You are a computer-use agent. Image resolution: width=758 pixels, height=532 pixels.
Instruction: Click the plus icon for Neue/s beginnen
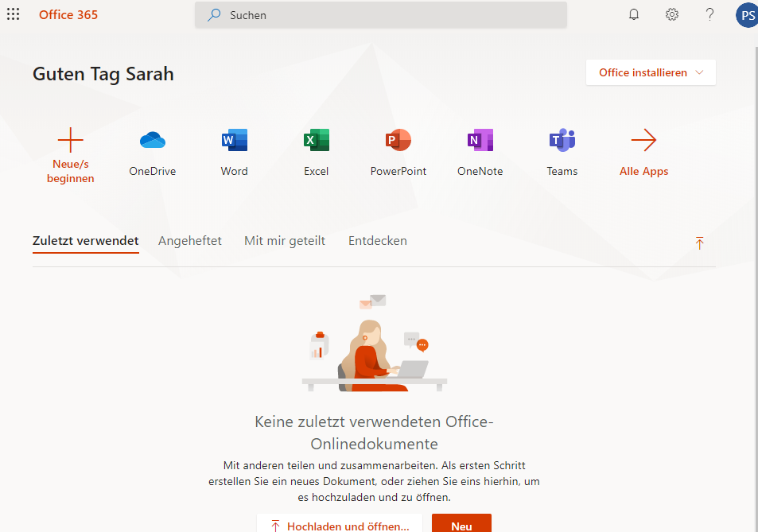click(70, 141)
